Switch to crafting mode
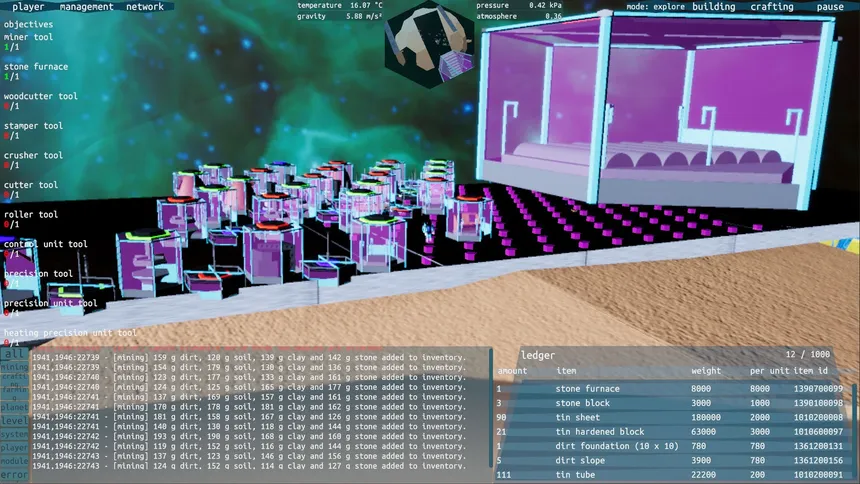The height and width of the screenshot is (484, 860). 772,7
